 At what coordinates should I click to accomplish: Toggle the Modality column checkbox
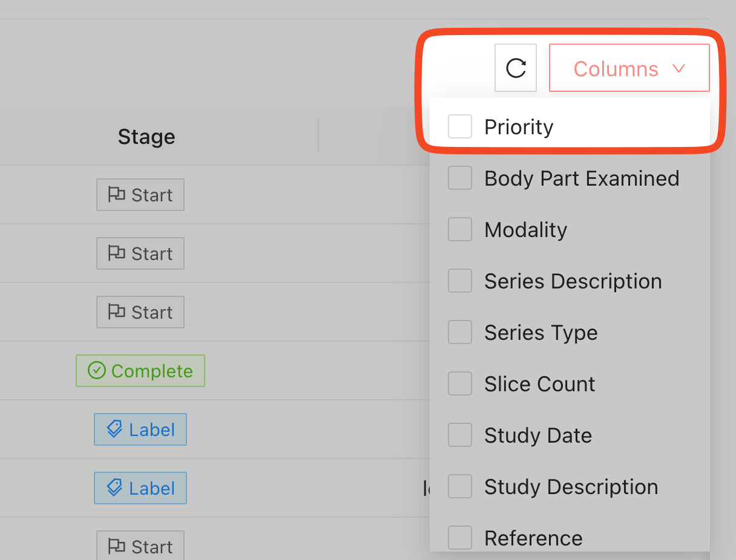[x=460, y=230]
